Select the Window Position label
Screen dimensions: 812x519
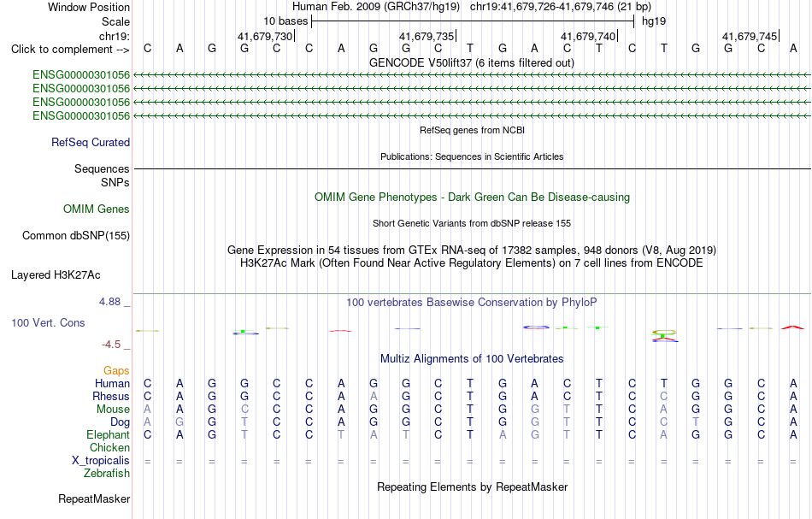click(89, 7)
